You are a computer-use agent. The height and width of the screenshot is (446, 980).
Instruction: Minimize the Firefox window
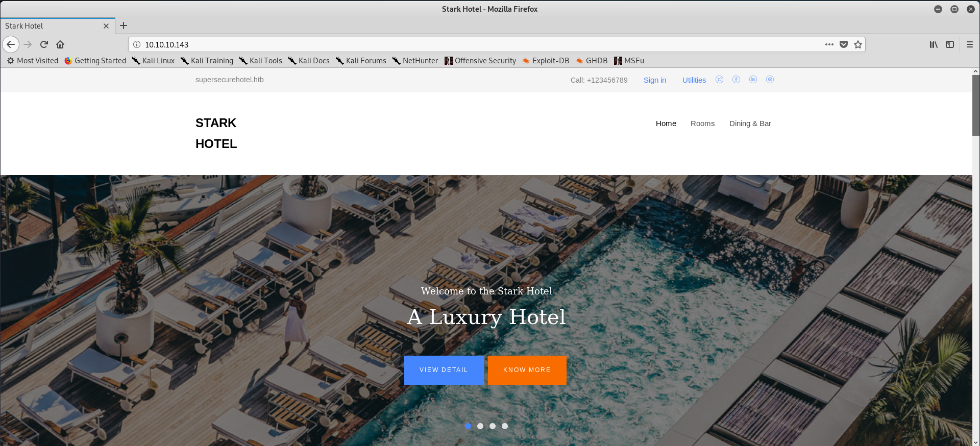pyautogui.click(x=938, y=9)
